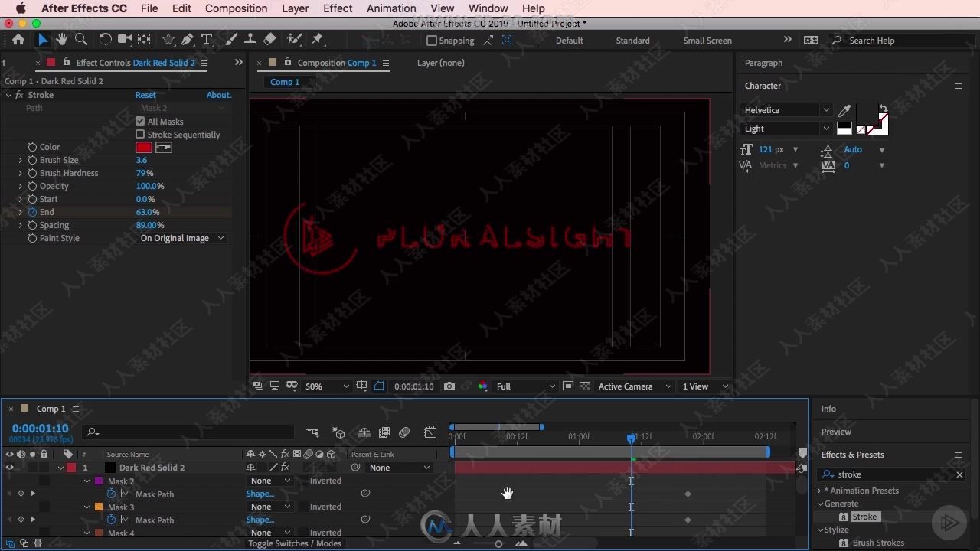Pick font color with Character eyedropper
Viewport: 980px width, 551px height.
coord(844,111)
